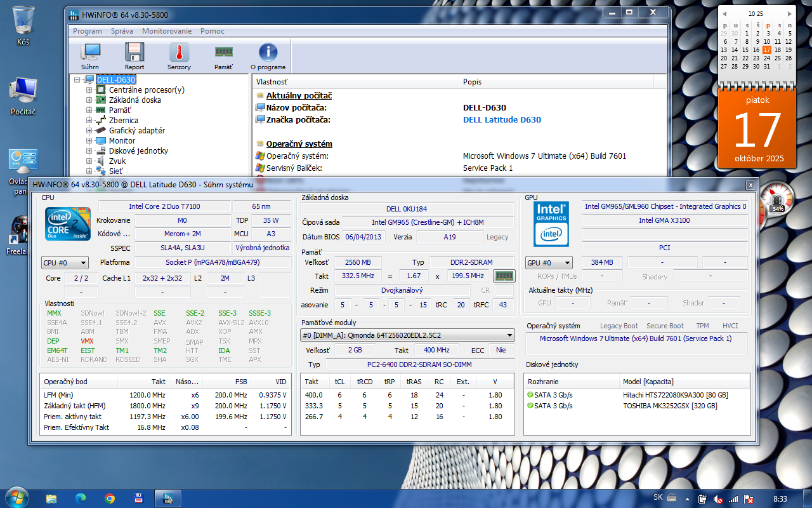The height and width of the screenshot is (508, 812).
Task: Click the Popis column header
Action: coord(556,82)
